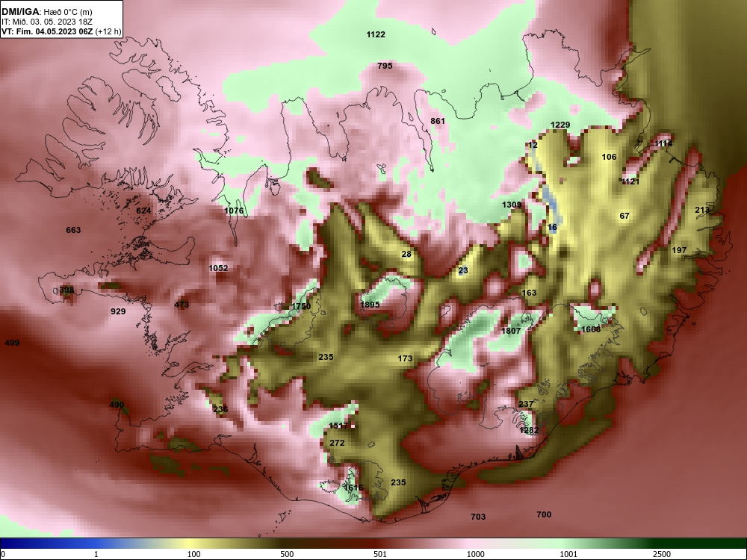The width and height of the screenshot is (747, 560).
Task: Click the map value 213
Action: tap(702, 210)
